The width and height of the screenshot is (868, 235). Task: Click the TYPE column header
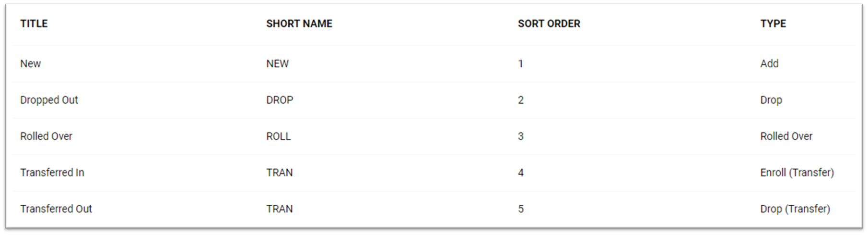773,24
